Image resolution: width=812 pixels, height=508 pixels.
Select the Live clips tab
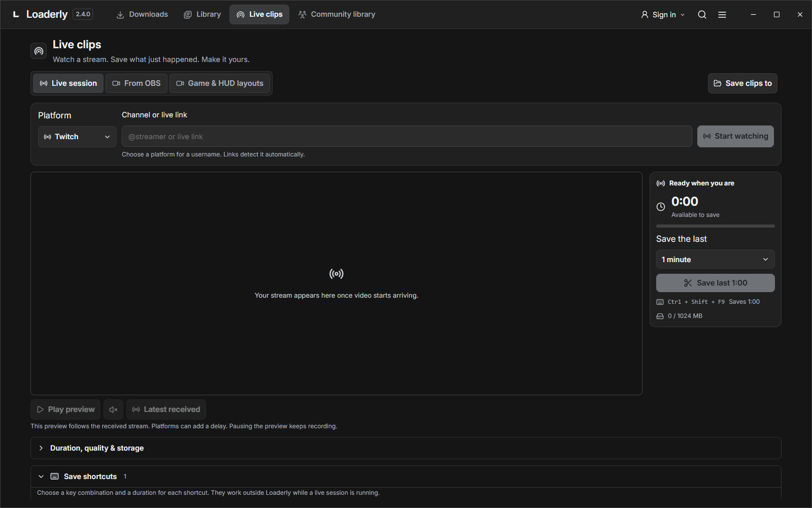(259, 14)
